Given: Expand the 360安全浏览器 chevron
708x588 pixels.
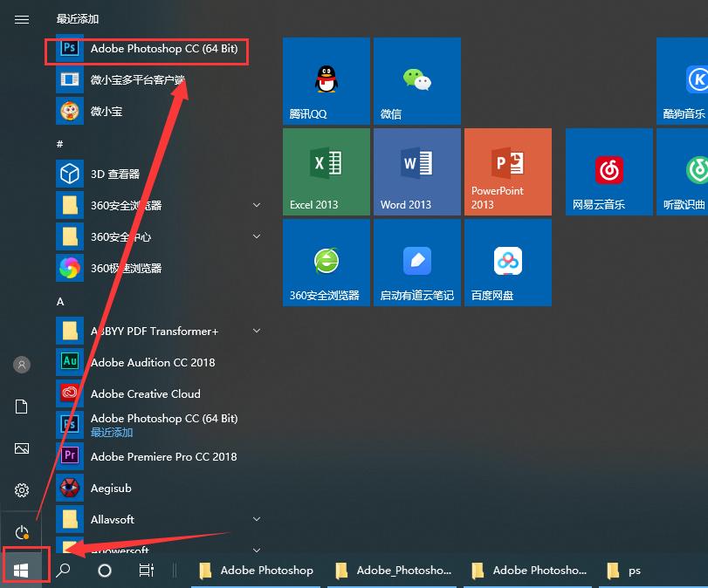Looking at the screenshot, I should click(x=256, y=205).
